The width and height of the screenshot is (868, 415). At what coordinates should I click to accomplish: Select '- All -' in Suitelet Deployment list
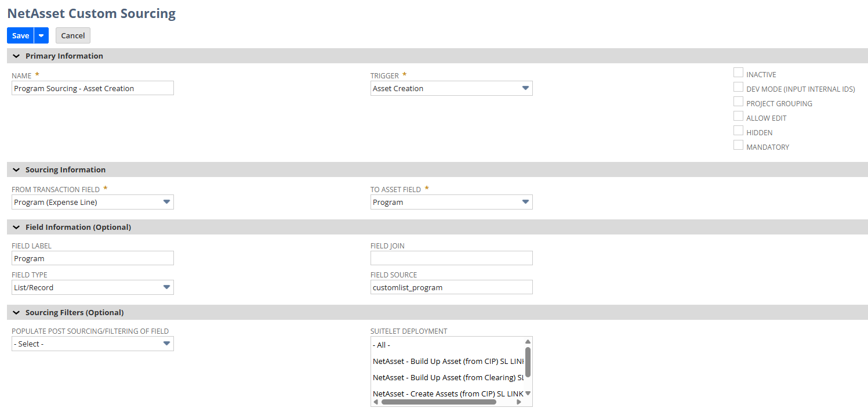coord(382,345)
